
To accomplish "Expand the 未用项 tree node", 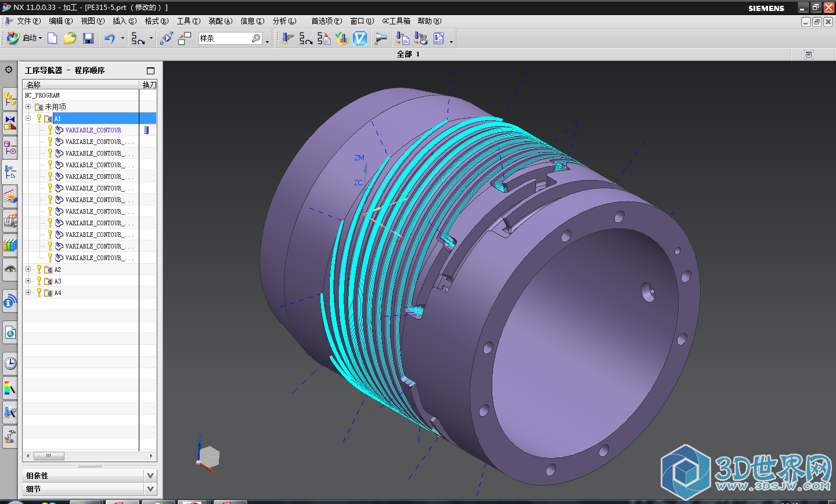I will 28,107.
